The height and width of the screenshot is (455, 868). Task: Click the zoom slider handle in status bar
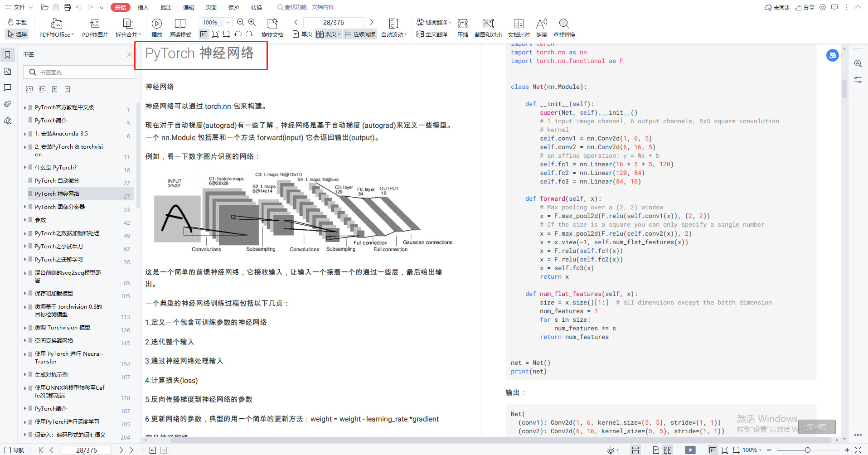[807, 450]
